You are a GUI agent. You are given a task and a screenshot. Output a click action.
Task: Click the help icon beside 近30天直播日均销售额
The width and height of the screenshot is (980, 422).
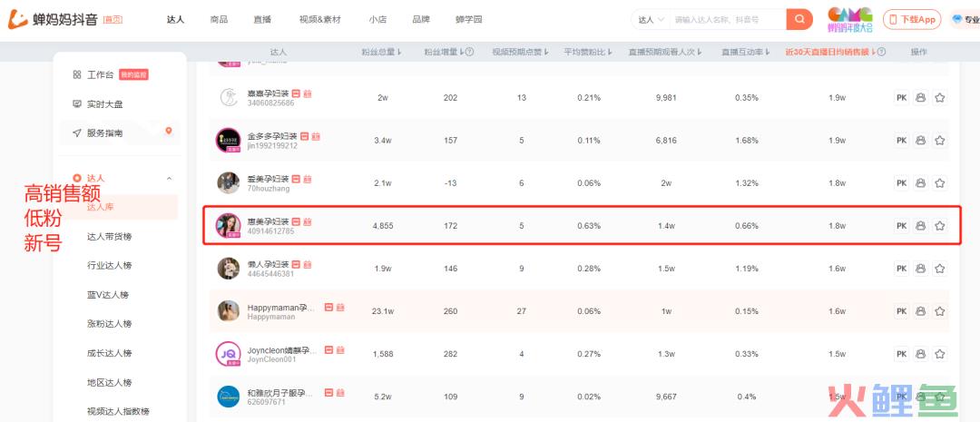point(881,52)
